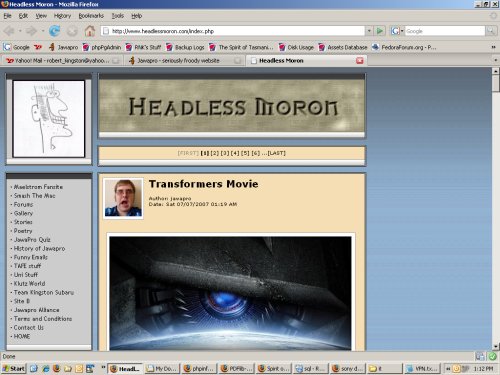
Task: Open the Javapro bookmark icon
Action: pos(52,47)
